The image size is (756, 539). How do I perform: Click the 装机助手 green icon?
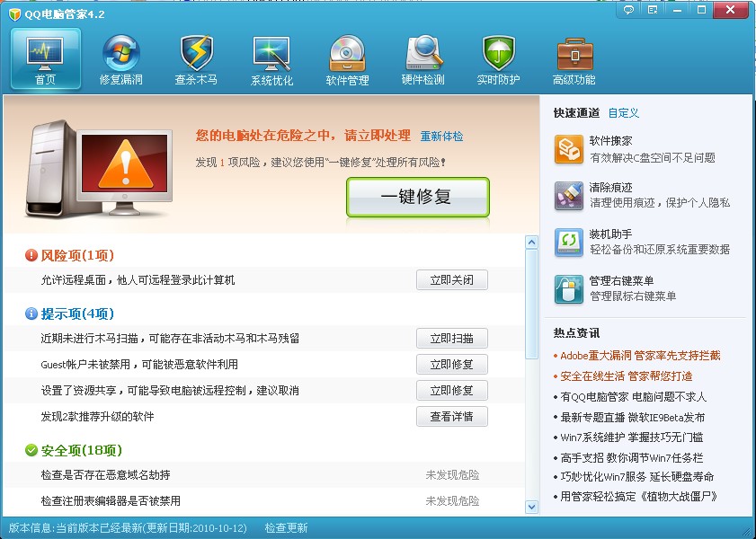tap(569, 243)
